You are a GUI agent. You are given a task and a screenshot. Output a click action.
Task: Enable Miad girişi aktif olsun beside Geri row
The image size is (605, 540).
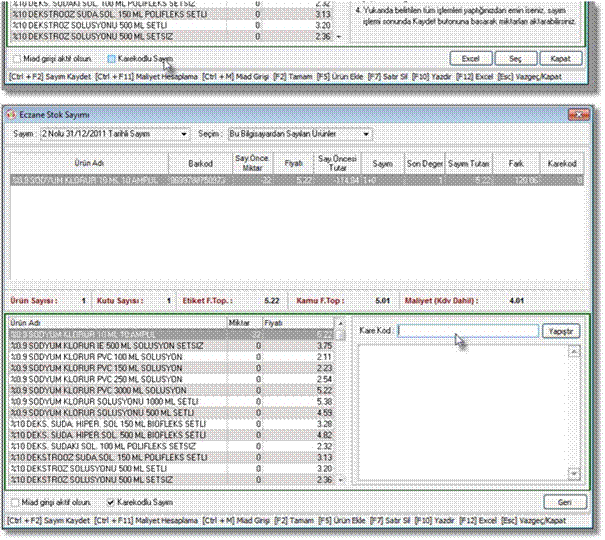(15, 501)
